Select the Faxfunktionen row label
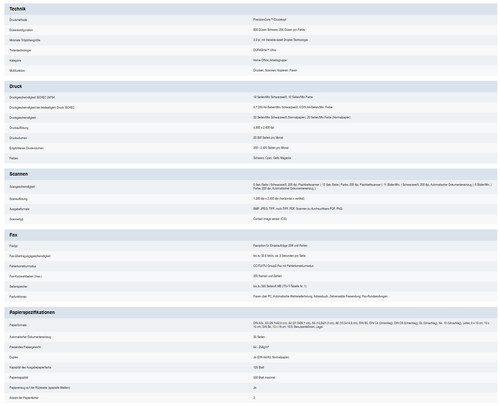Viewport: 500px width, 406px height. (x=18, y=297)
